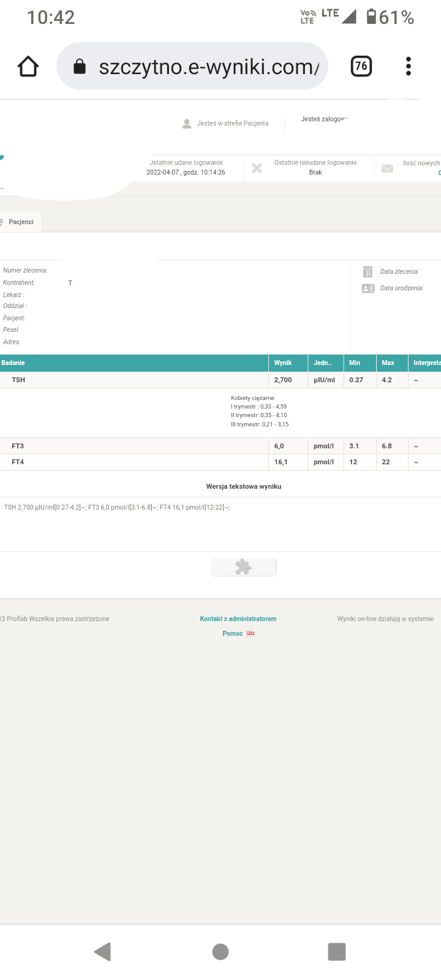Tap the URL address bar
441x980 pixels.
point(208,67)
